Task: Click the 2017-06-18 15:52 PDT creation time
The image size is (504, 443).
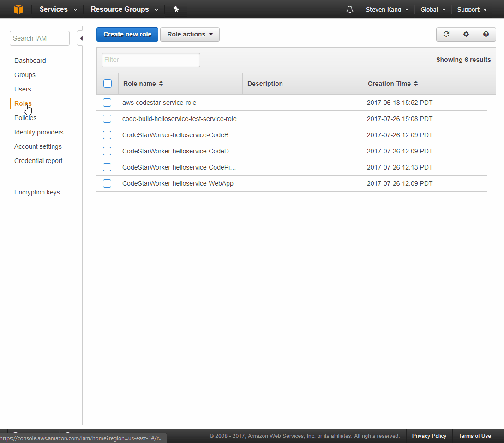Action: (400, 103)
